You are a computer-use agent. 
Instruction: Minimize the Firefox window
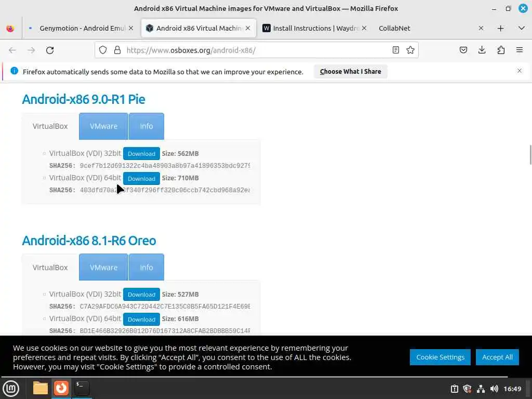(x=494, y=9)
